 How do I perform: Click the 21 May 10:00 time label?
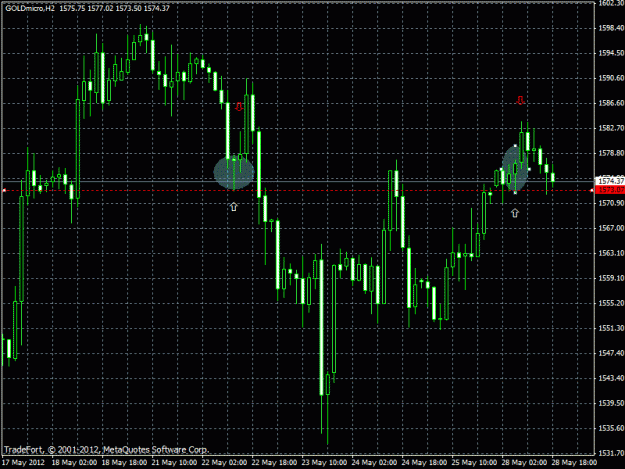point(174,463)
